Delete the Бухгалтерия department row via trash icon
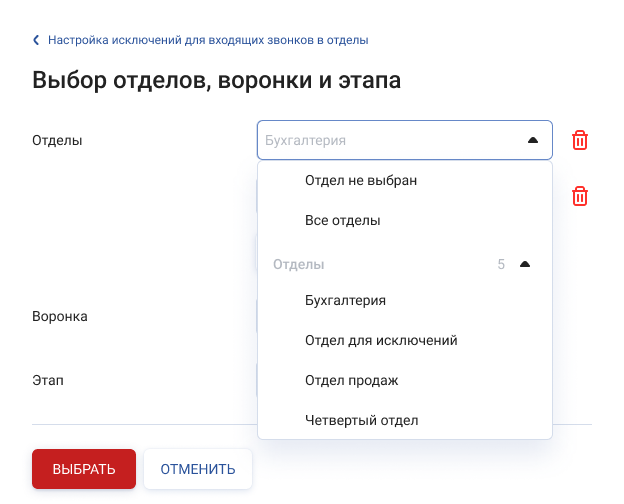 (x=580, y=140)
